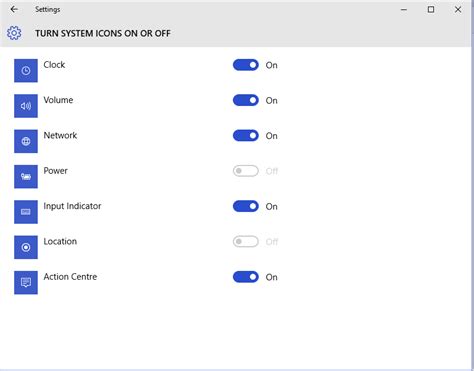Toggle the Input Indicator switch off
The width and height of the screenshot is (474, 371).
tap(246, 206)
